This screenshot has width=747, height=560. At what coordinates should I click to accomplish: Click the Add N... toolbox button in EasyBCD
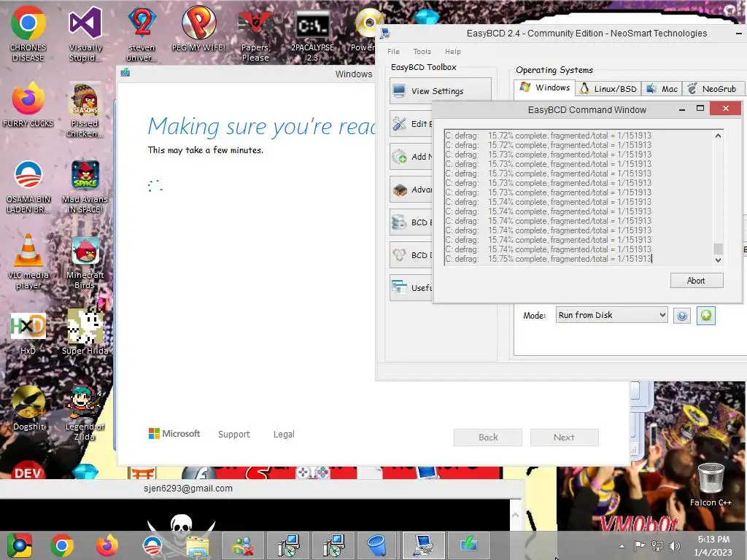(411, 157)
